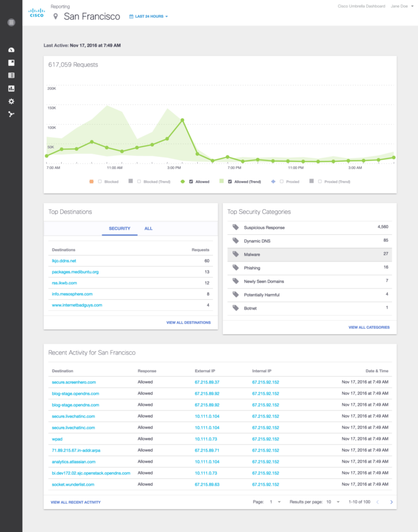Open the lkjo.ddns.net destination
The image size is (418, 532).
pos(64,261)
